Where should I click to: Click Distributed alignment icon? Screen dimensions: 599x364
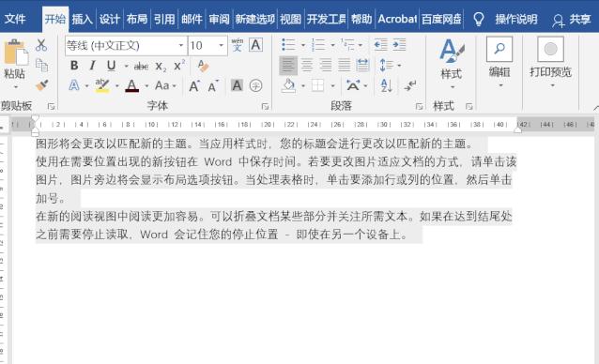[362, 66]
